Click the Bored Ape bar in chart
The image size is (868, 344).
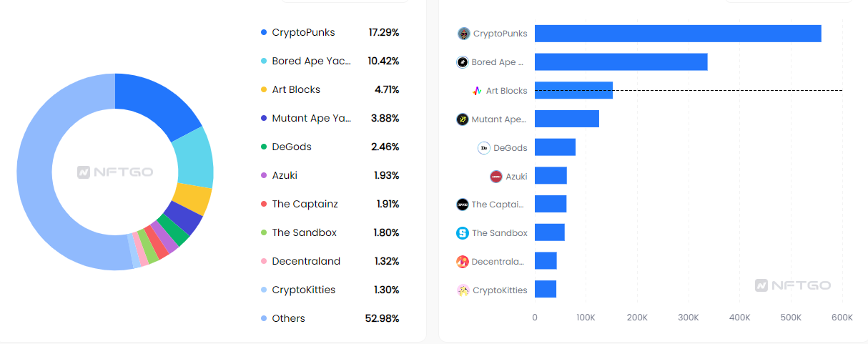coord(621,62)
